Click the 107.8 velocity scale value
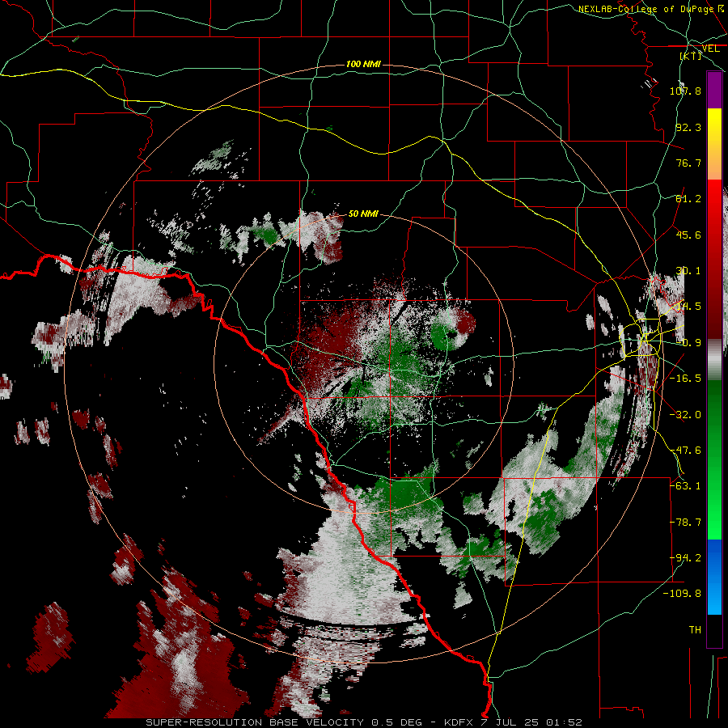Screen dimensions: 728x728 685,91
